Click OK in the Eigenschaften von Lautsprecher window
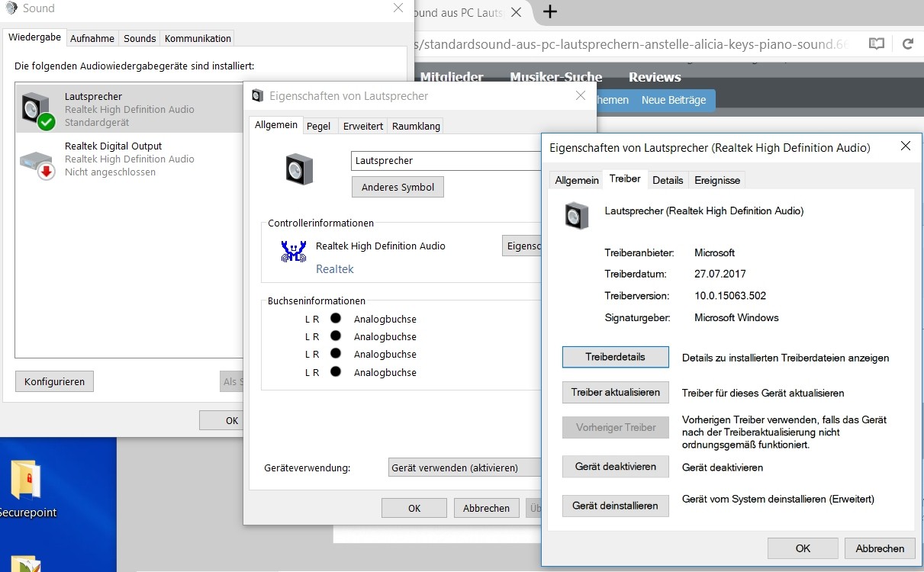Viewport: 924px width, 572px height. pos(414,508)
